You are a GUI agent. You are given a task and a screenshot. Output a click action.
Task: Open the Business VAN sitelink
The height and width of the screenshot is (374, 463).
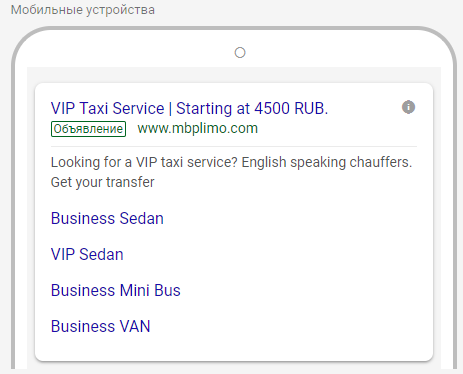(x=101, y=326)
